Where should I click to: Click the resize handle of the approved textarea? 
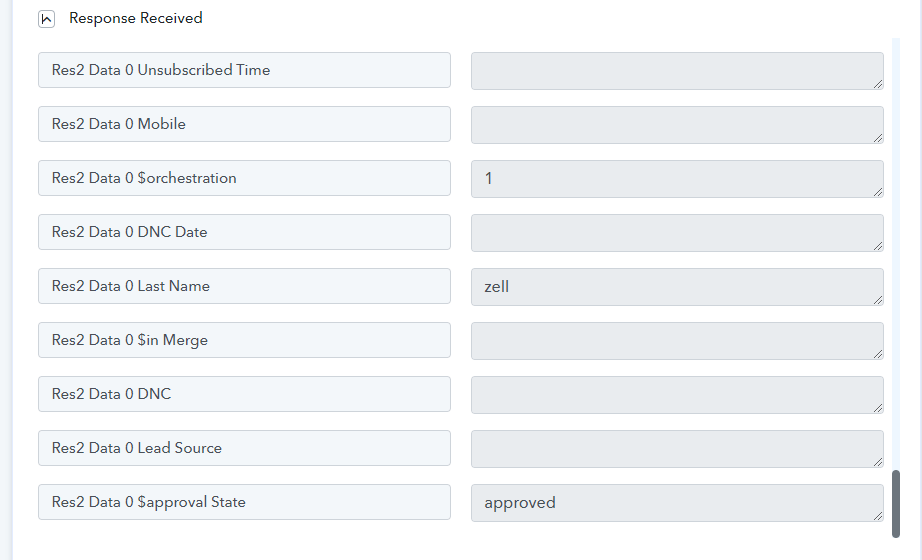[878, 516]
